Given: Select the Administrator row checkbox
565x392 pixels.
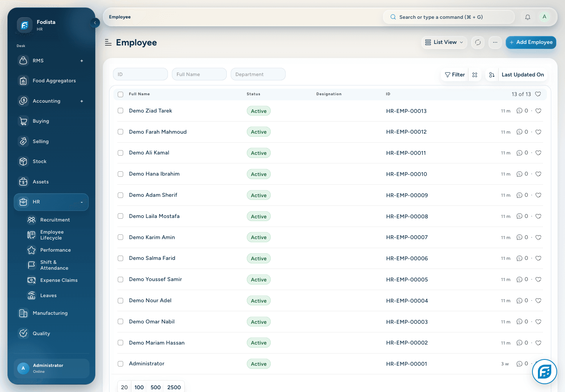Looking at the screenshot, I should [120, 364].
